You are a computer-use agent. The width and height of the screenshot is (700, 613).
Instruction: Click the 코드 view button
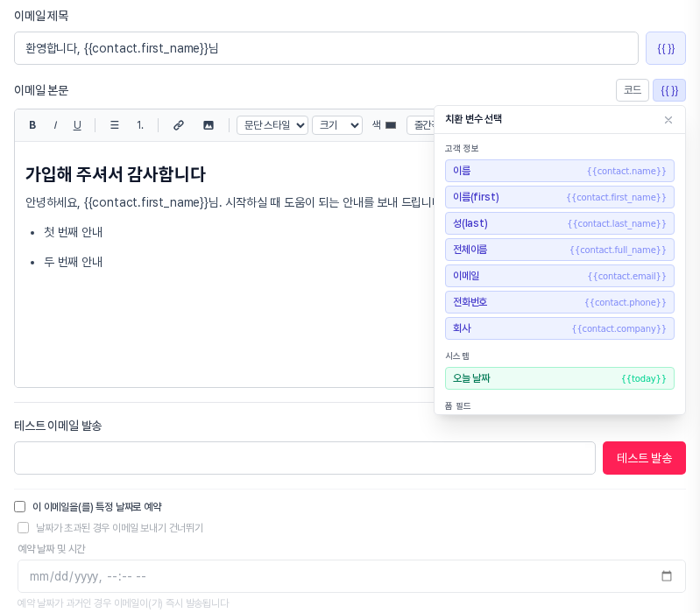(633, 90)
